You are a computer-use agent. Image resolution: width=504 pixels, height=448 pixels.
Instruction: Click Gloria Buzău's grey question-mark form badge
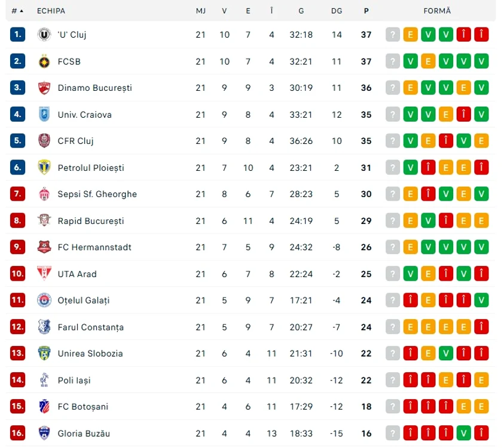tap(392, 433)
